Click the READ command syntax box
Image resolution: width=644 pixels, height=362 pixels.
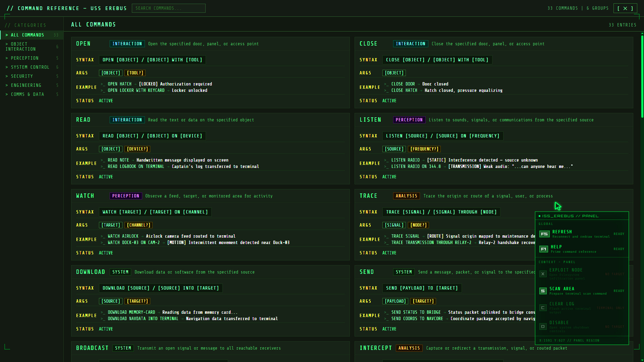[x=152, y=136]
